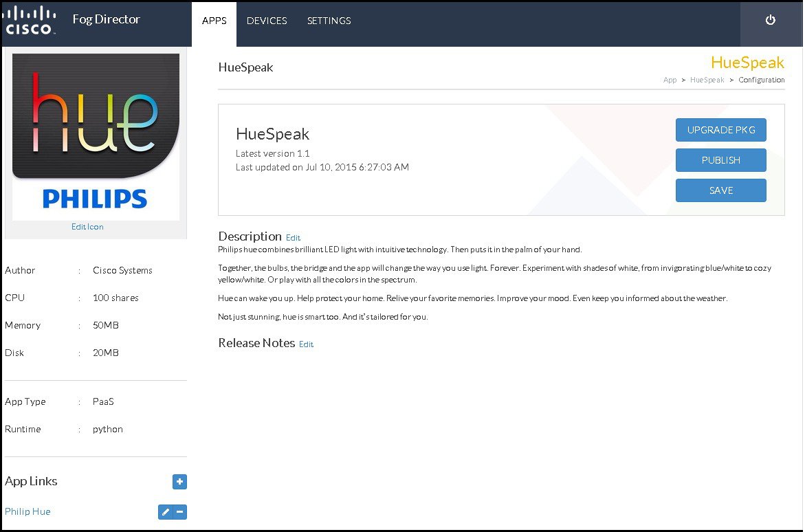Edit the Philip Hue link with pencil icon
The image size is (805, 532).
click(166, 513)
